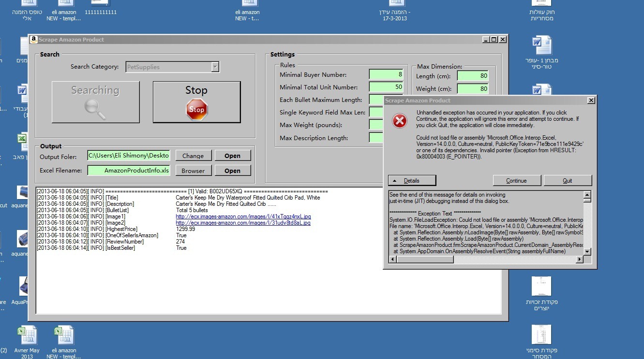
Task: Select the Excel desktop icon labeled פאב
Action: pyautogui.click(x=23, y=147)
